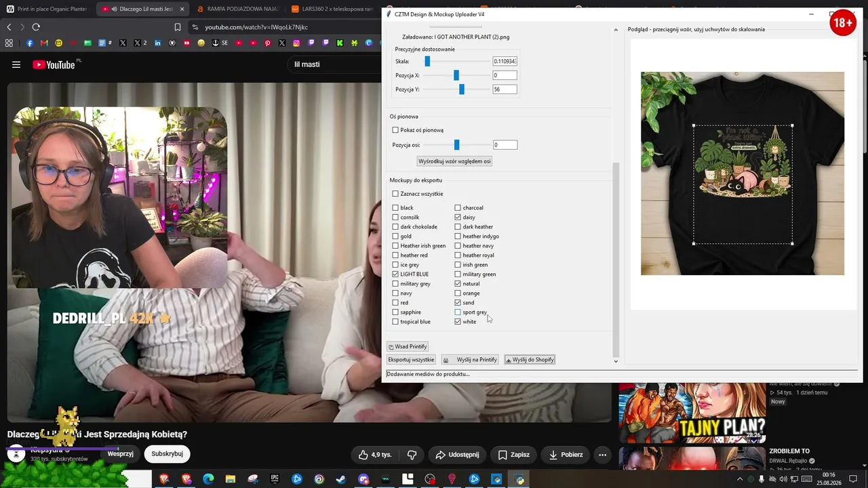868x488 pixels.
Task: Save the video with Zapisz
Action: [x=514, y=454]
